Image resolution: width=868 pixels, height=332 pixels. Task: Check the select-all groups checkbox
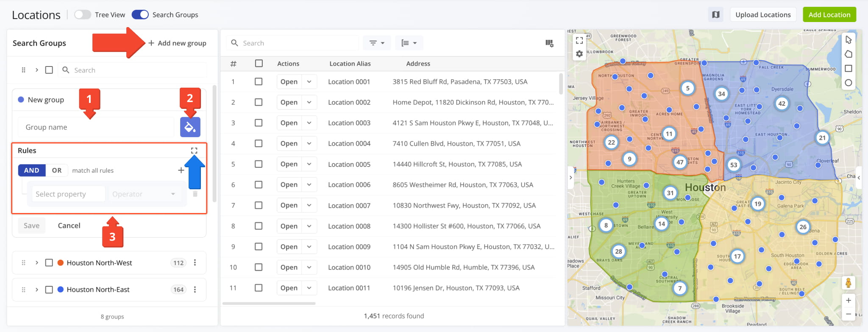tap(49, 70)
